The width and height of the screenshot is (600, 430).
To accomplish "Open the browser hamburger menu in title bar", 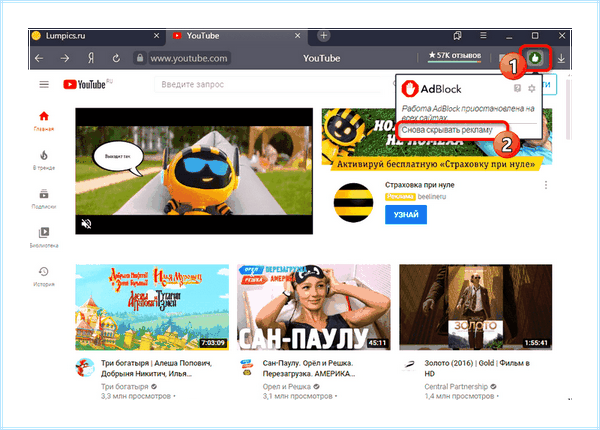I will (x=483, y=36).
